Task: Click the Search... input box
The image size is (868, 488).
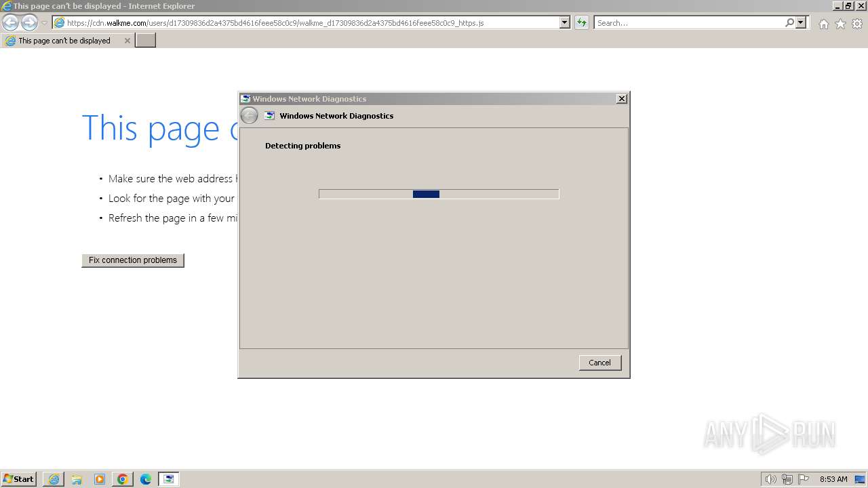Action: [x=689, y=22]
